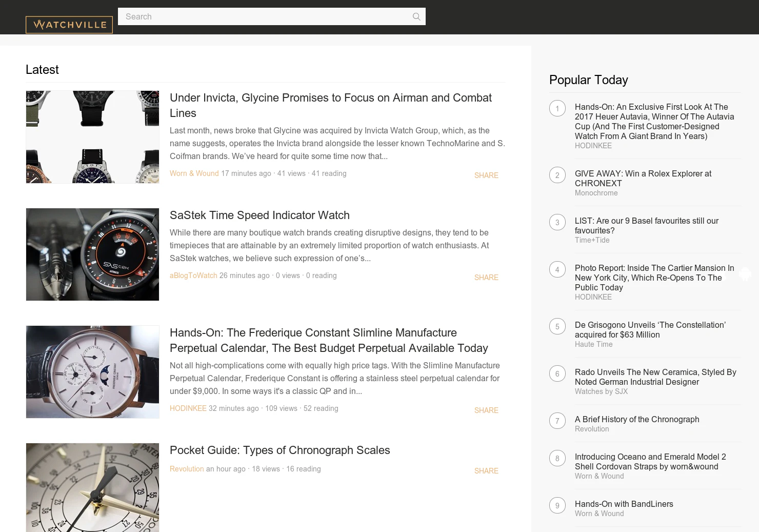Open Pocket Guide: Types of Chronograph Scales
This screenshot has height=532, width=759.
point(280,450)
